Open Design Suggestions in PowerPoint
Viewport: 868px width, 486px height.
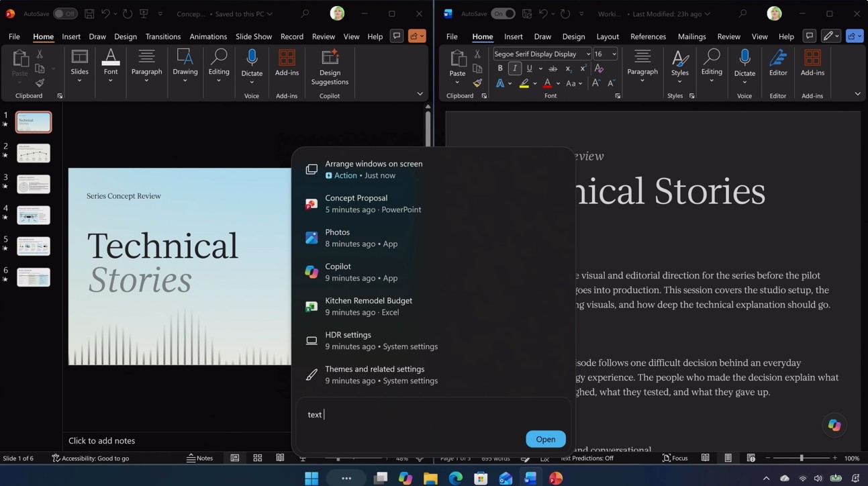click(330, 67)
